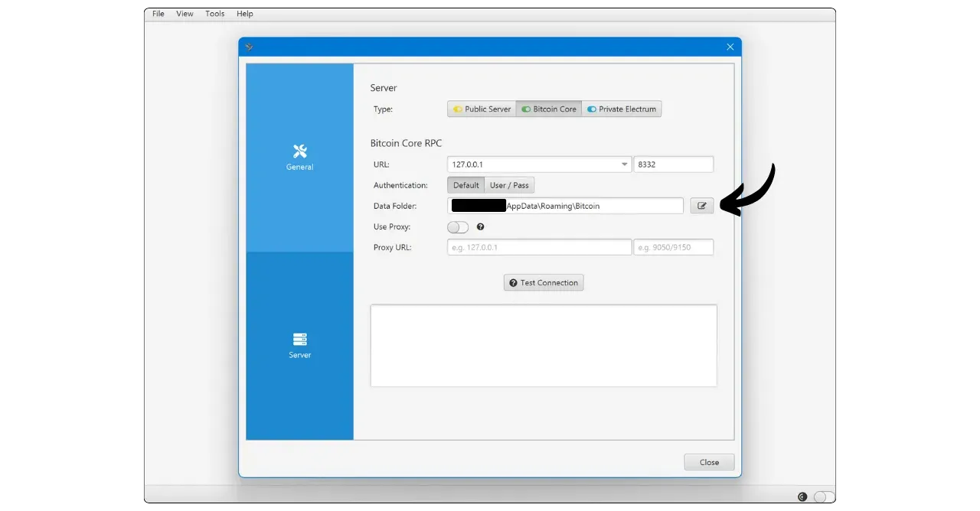Enable the Use Proxy switch
This screenshot has height=511, width=980.
(x=458, y=227)
